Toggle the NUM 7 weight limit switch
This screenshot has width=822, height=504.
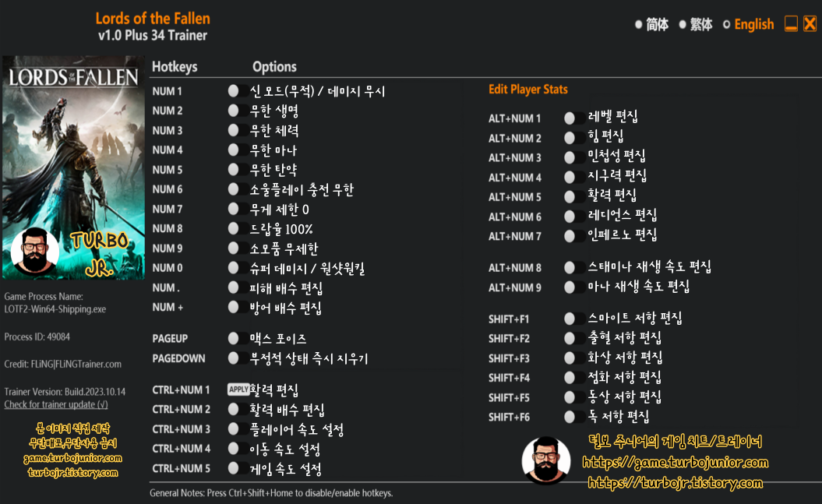[238, 209]
